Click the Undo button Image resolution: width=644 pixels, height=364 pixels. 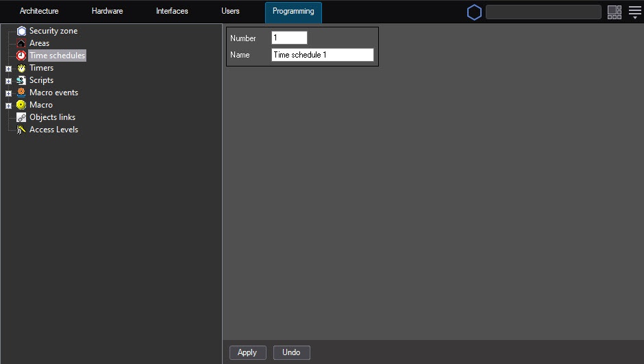click(x=292, y=352)
